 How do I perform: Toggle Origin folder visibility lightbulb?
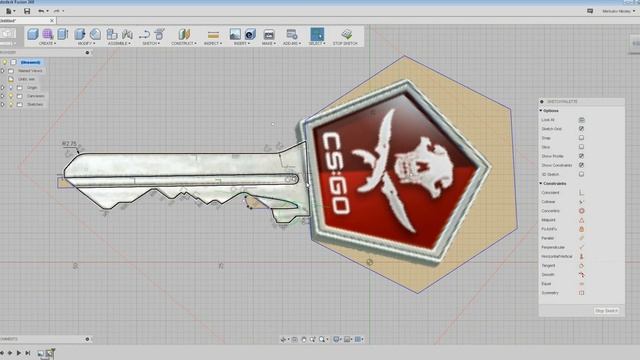pyautogui.click(x=11, y=87)
